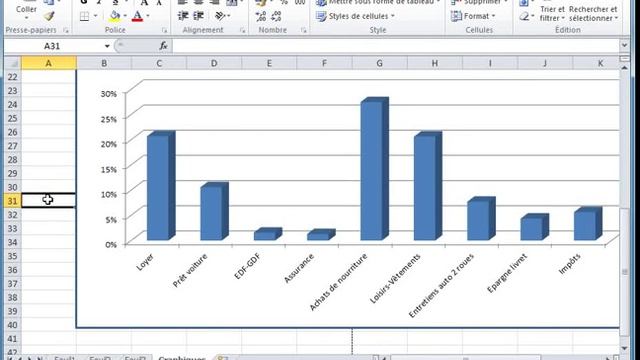Click the text Orientation icon
The image size is (640, 360).
coord(220,16)
